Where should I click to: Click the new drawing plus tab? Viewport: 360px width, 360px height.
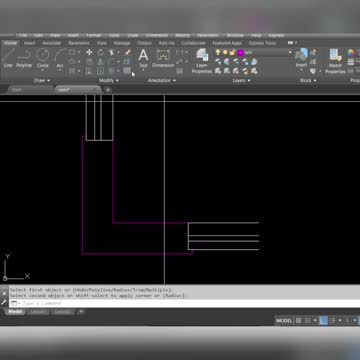point(107,90)
